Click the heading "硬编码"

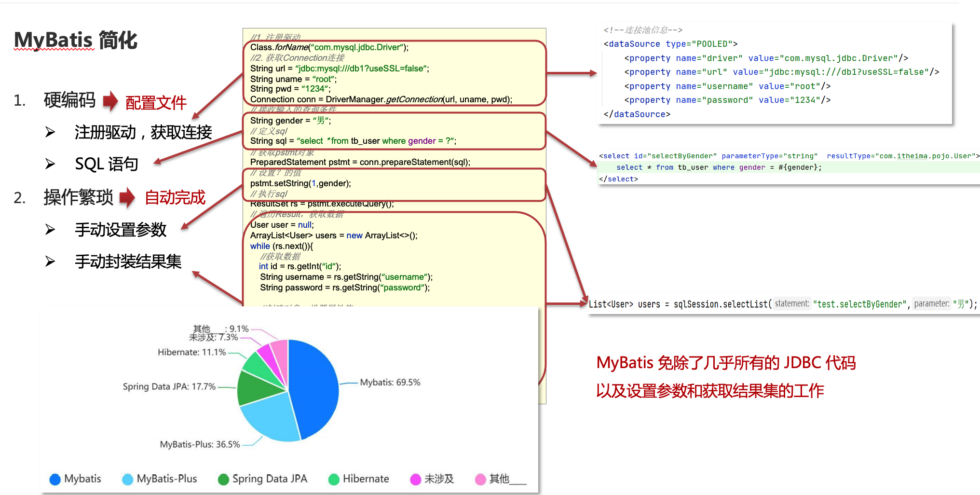click(70, 100)
